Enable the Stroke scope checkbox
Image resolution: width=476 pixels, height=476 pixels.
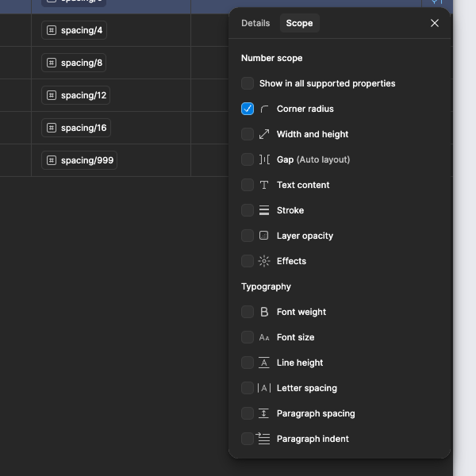coord(248,210)
